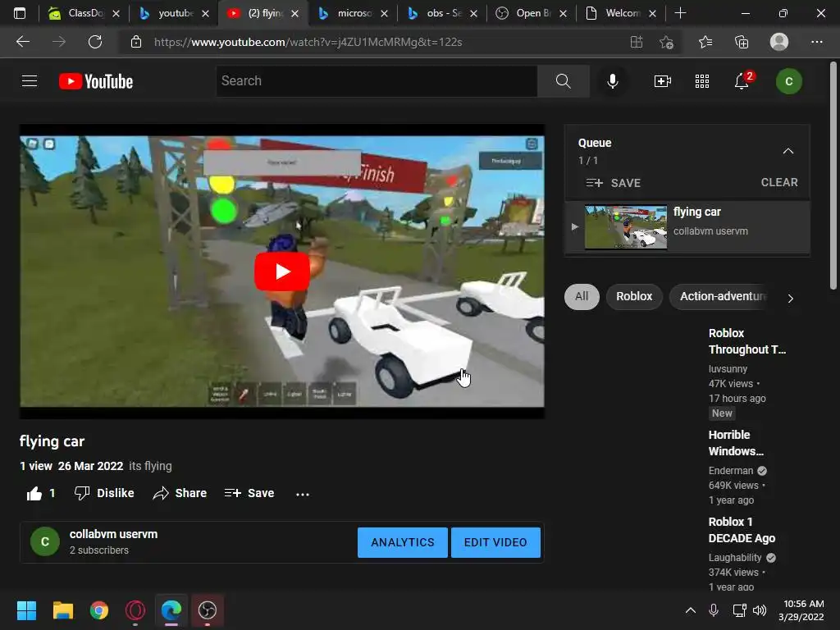Image resolution: width=840 pixels, height=630 pixels.
Task: Play the video with the red play button
Action: [x=282, y=272]
